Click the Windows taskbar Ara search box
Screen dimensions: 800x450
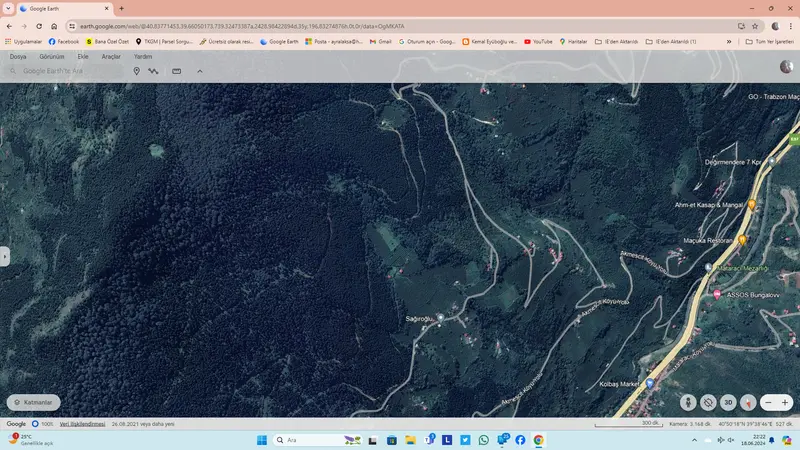coord(318,440)
